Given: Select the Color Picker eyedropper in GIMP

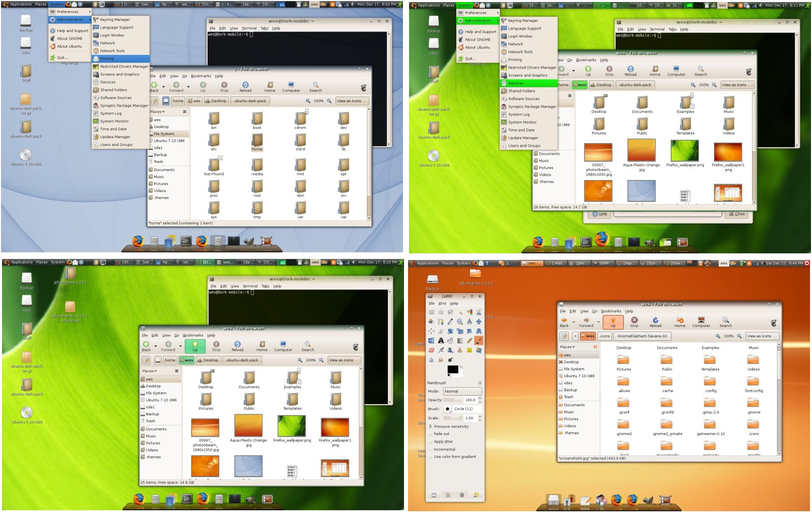Looking at the screenshot, I should coord(450,321).
